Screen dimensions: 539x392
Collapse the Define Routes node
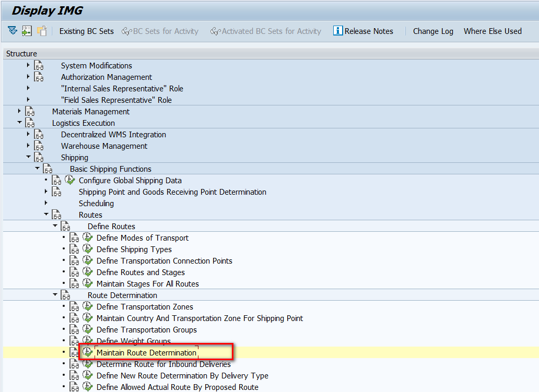(55, 226)
